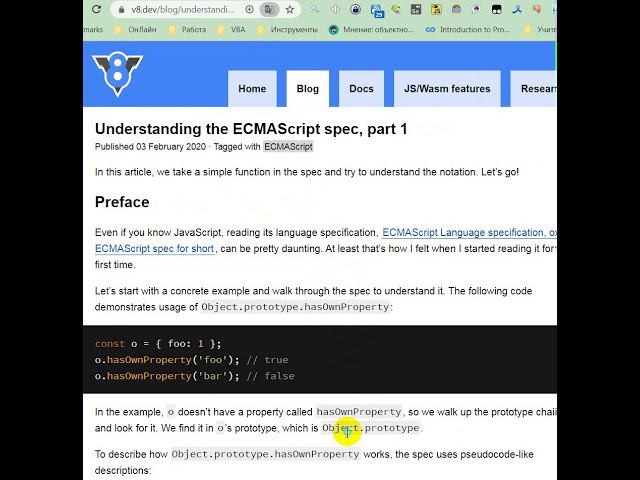Click the V8 logo in the header
The height and width of the screenshot is (480, 640).
point(118,73)
